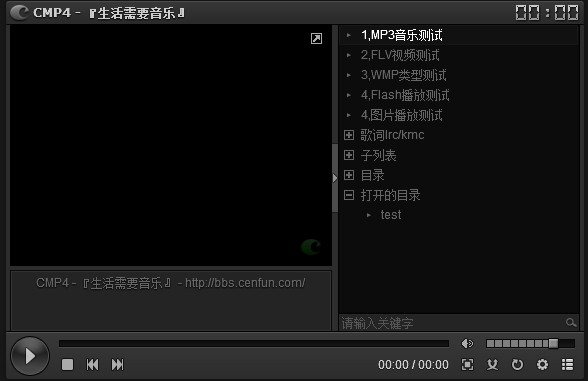This screenshot has width=588, height=381.
Task: Click the 歌词lrc/kmc label text
Action: [392, 135]
